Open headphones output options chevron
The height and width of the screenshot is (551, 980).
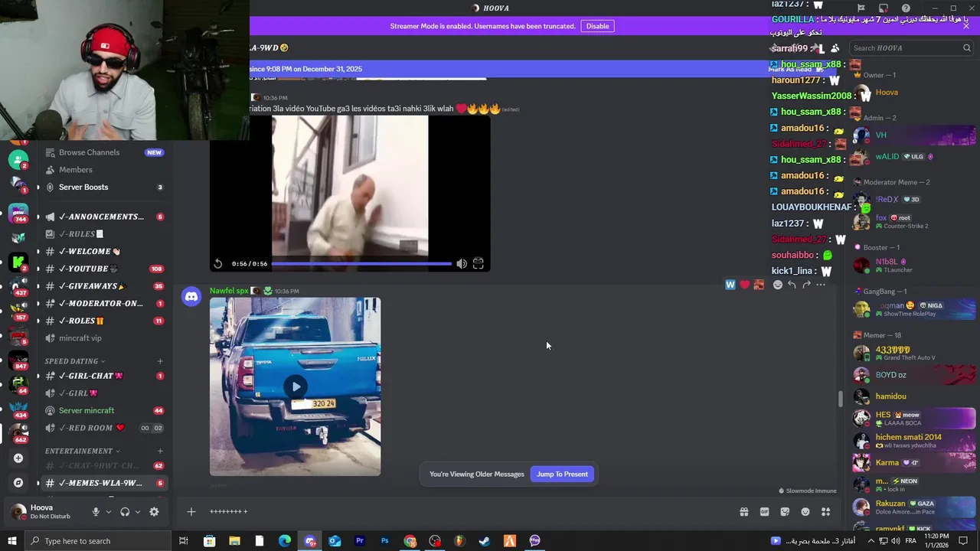[137, 512]
